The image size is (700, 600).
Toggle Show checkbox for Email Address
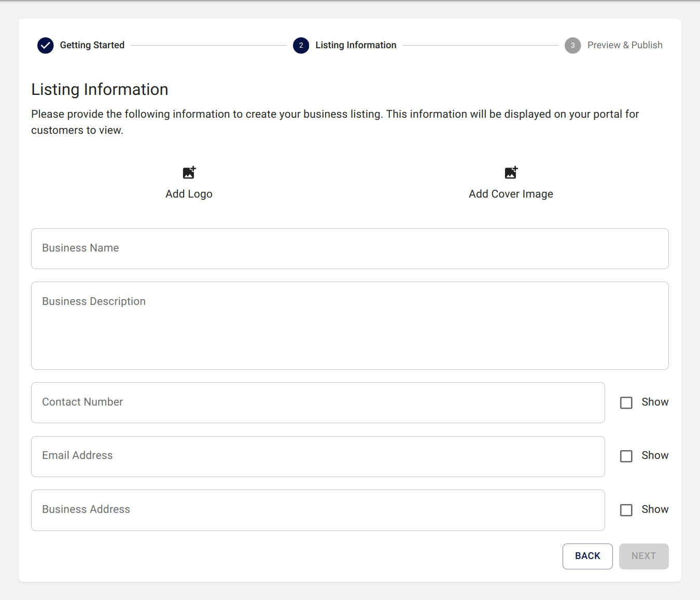tap(626, 456)
